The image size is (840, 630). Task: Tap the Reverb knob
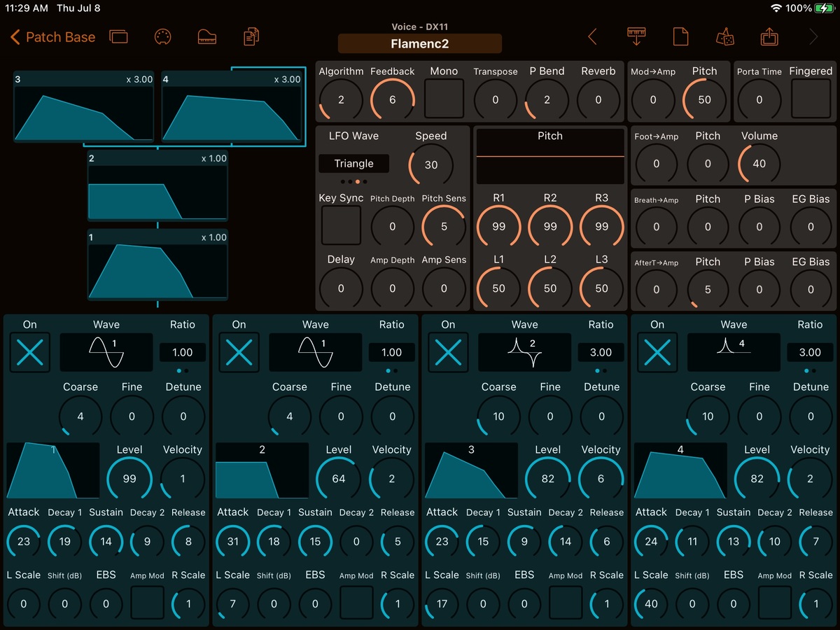pyautogui.click(x=598, y=99)
